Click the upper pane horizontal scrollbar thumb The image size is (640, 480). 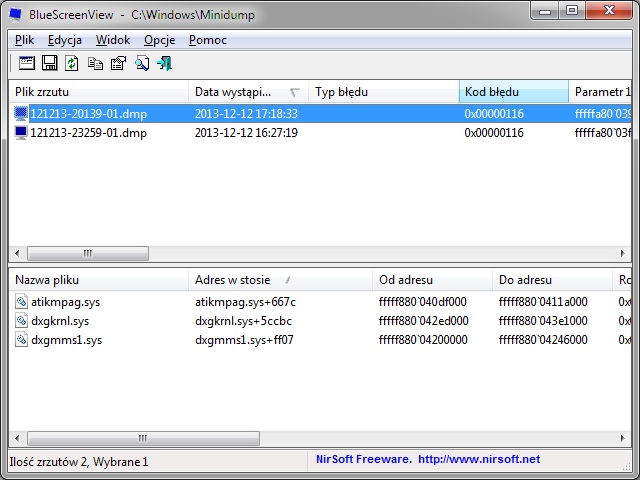(x=88, y=253)
